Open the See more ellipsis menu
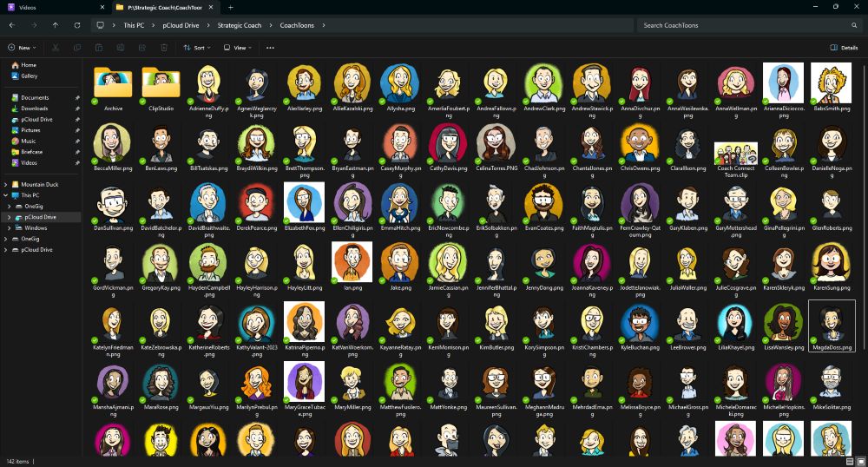 coord(270,48)
